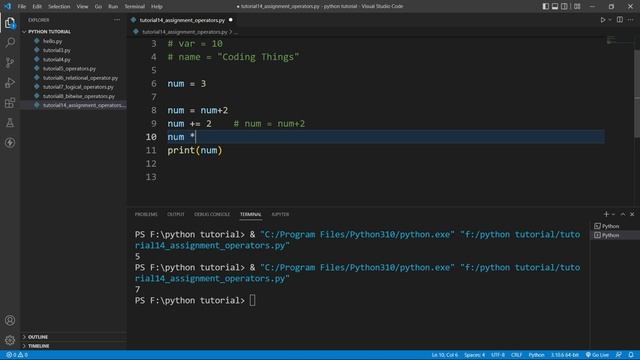Open the Help menu
The image size is (640, 360).
pyautogui.click(x=157, y=6)
